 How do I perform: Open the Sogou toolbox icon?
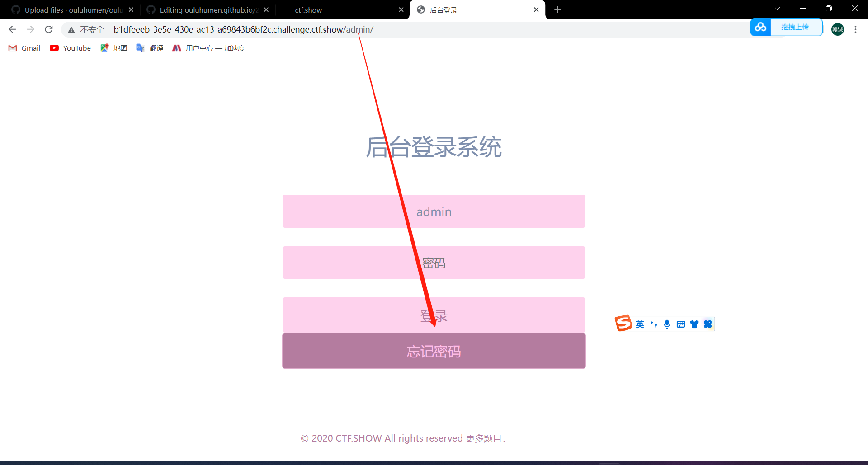[x=708, y=324]
